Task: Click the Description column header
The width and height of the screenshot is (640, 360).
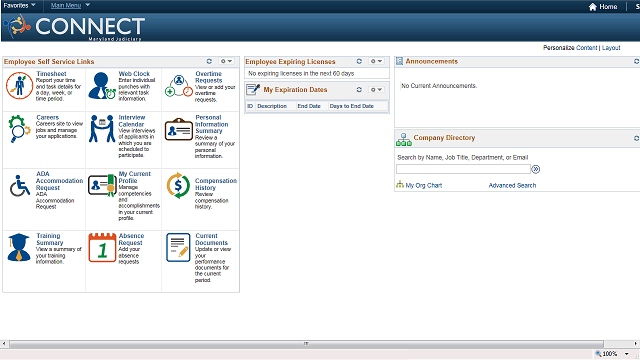Action: (x=272, y=106)
